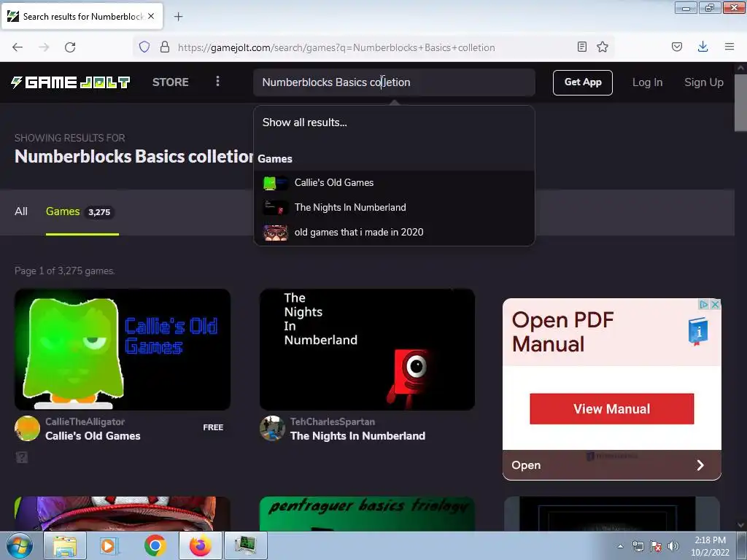Click the Callie's Old Games title link

(93, 436)
